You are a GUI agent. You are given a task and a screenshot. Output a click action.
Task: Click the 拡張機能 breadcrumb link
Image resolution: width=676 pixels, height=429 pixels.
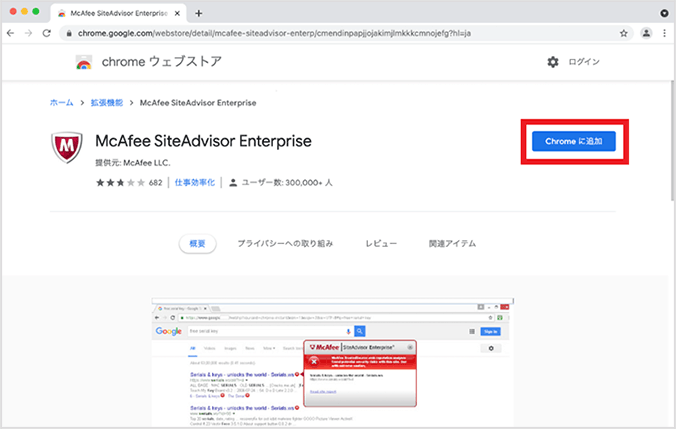coord(106,103)
